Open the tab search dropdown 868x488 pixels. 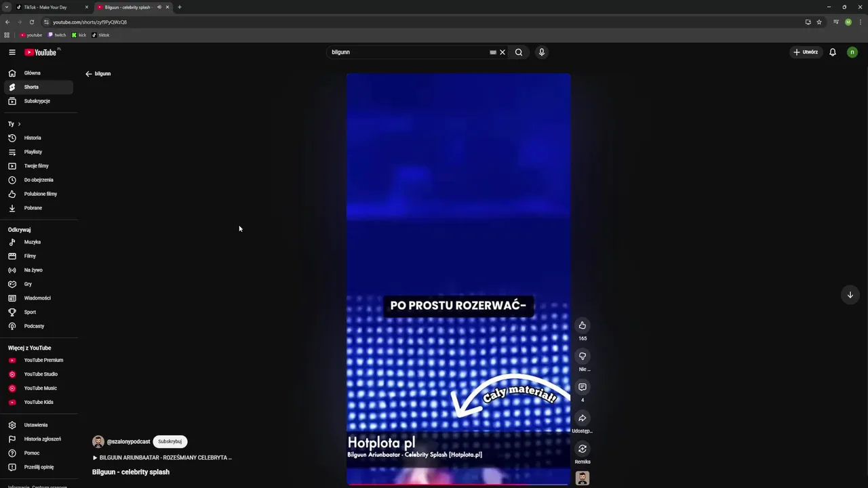point(6,7)
